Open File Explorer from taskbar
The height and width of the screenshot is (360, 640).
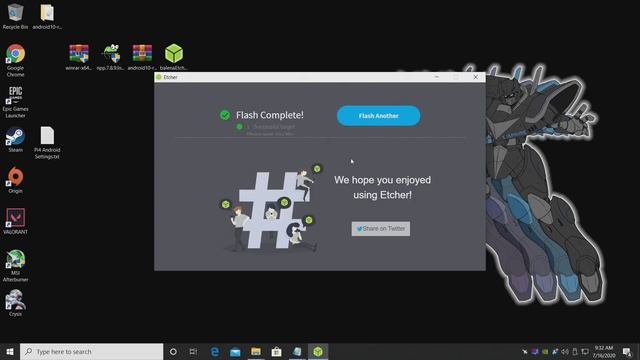click(256, 351)
